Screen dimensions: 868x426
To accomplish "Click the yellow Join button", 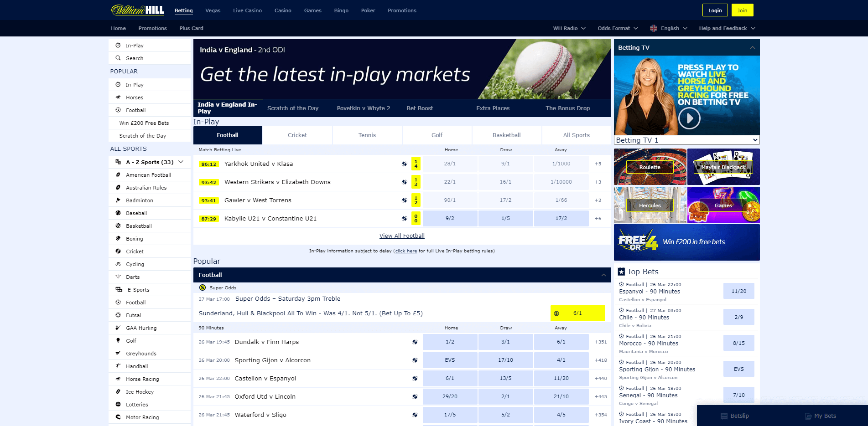I will (742, 10).
